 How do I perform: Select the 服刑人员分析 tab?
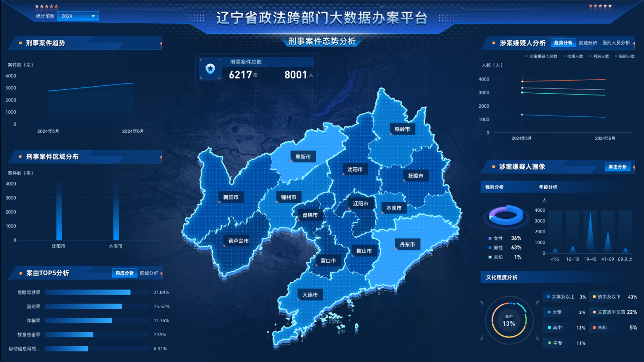click(x=616, y=43)
